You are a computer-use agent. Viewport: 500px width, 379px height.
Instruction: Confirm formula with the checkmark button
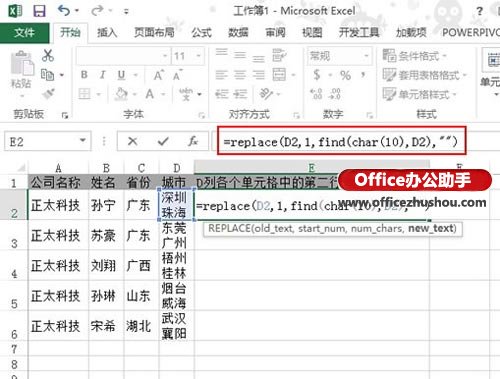coord(163,141)
